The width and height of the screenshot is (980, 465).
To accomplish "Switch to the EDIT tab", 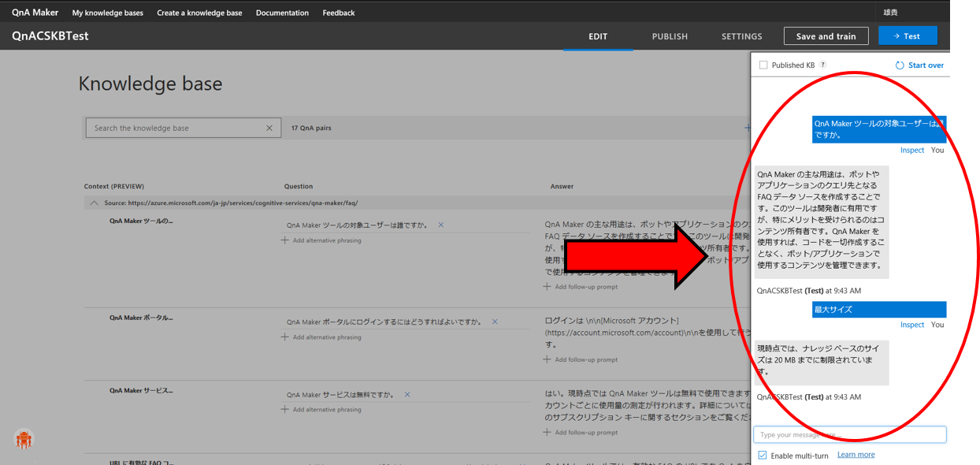I will coord(598,36).
